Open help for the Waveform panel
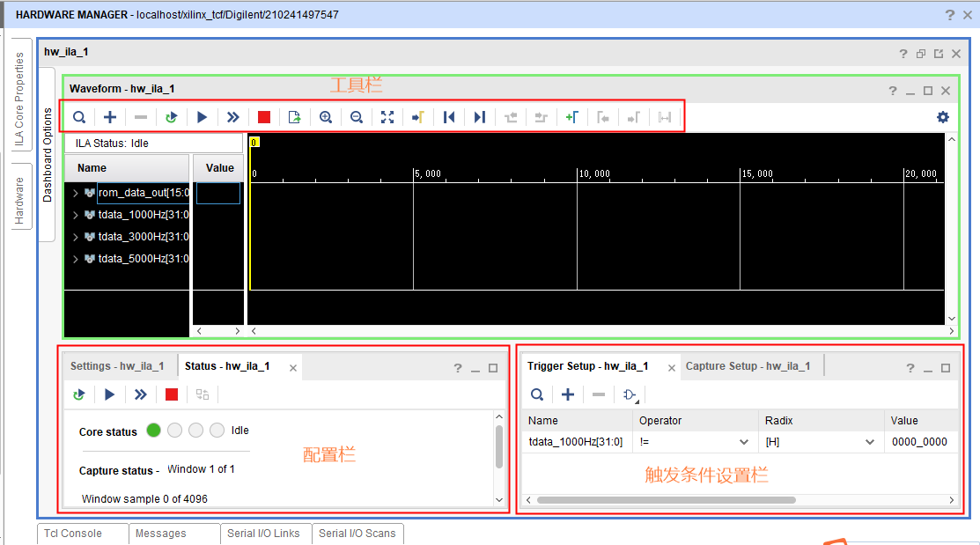Screen dimensions: 980x545 coord(893,91)
